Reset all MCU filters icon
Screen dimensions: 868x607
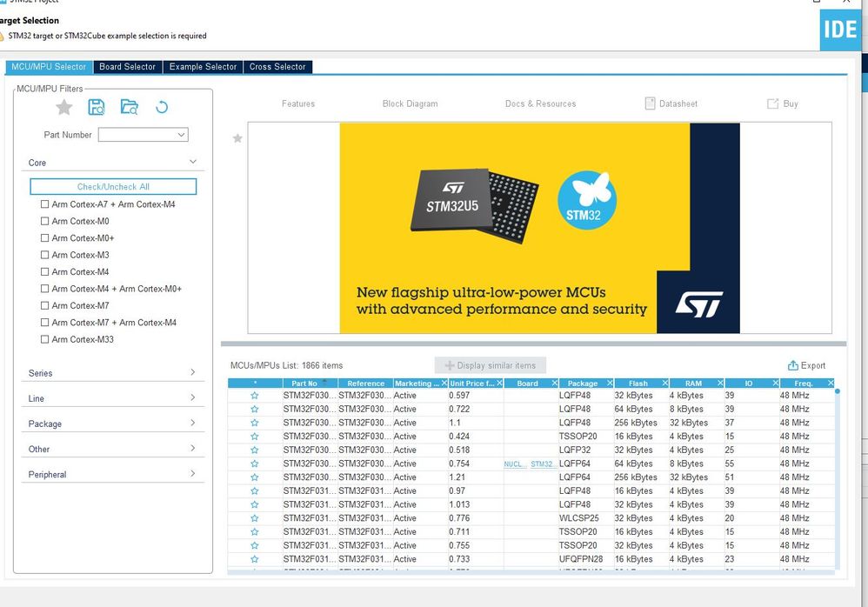coord(162,107)
